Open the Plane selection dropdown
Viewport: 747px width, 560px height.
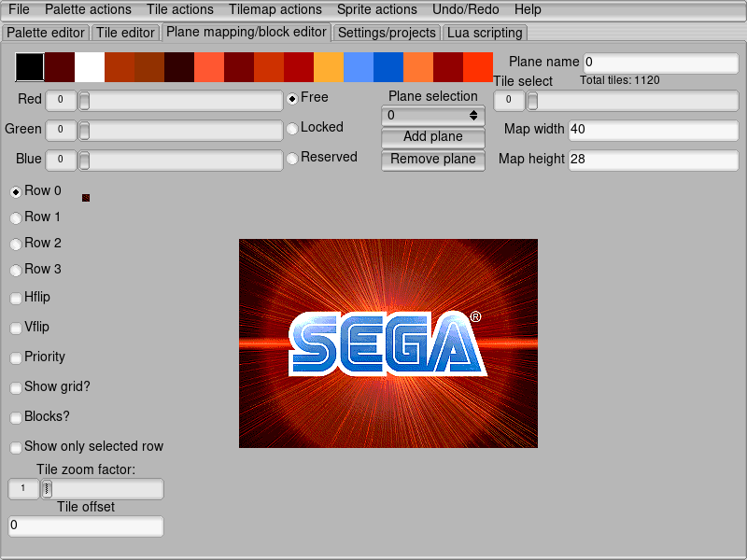[433, 115]
